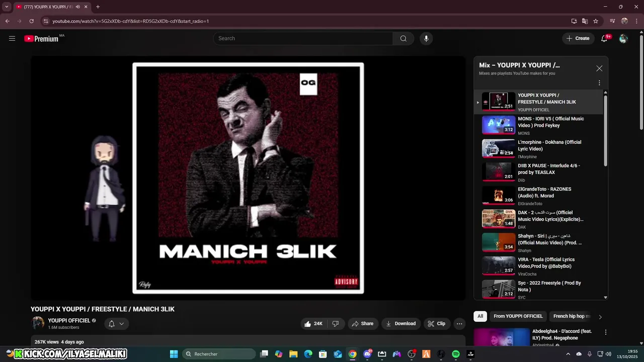Open File Explorer from taskbar

[293, 354]
